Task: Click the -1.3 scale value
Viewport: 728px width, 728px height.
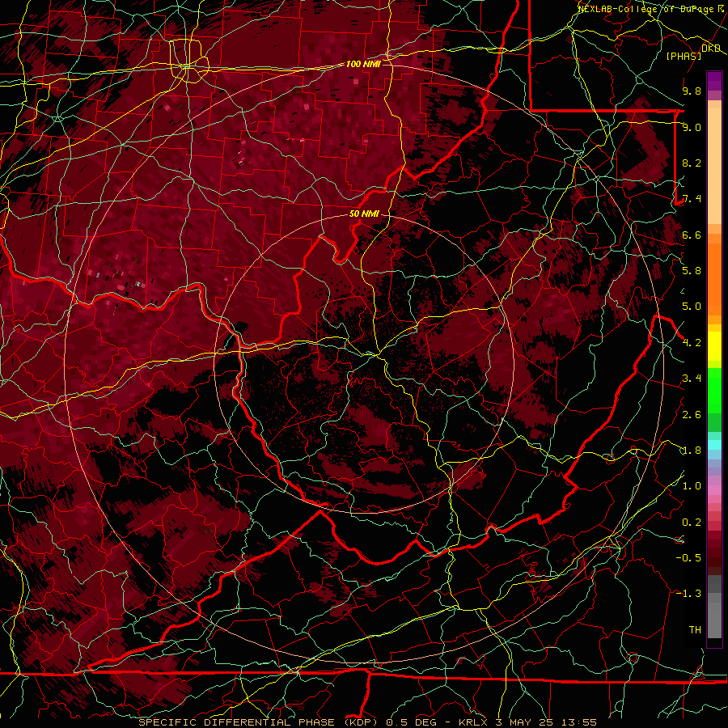Action: [688, 594]
